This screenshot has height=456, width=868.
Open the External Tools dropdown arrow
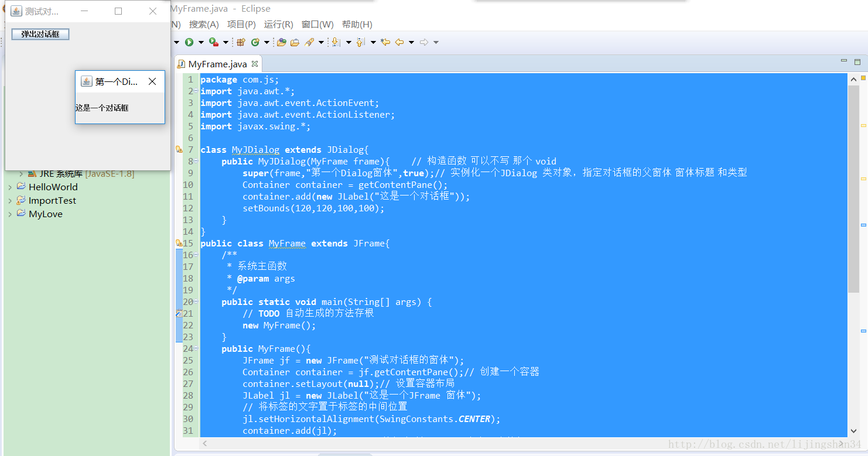click(225, 42)
